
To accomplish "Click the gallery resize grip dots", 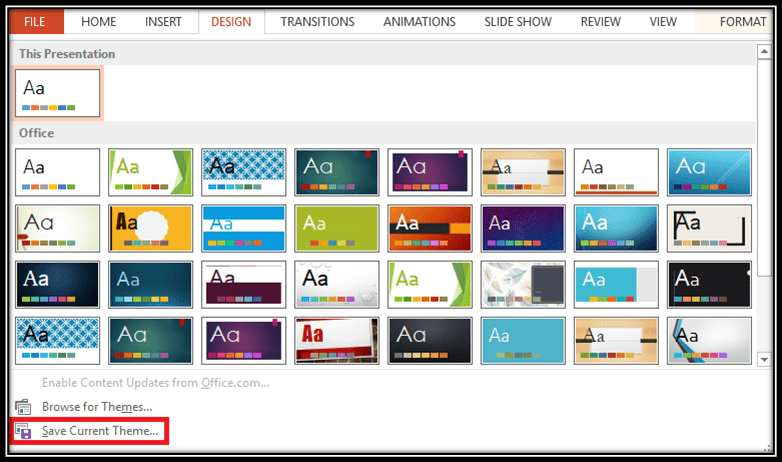I will click(767, 449).
